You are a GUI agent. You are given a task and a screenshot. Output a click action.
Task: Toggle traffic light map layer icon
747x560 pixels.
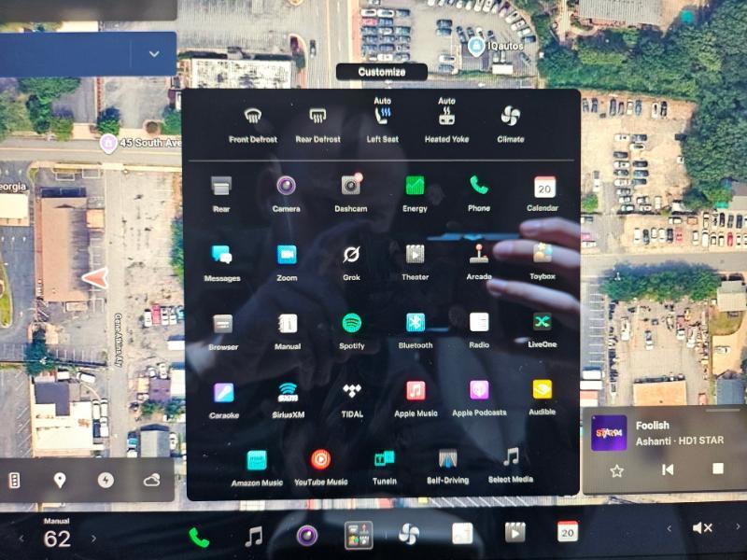(x=15, y=481)
